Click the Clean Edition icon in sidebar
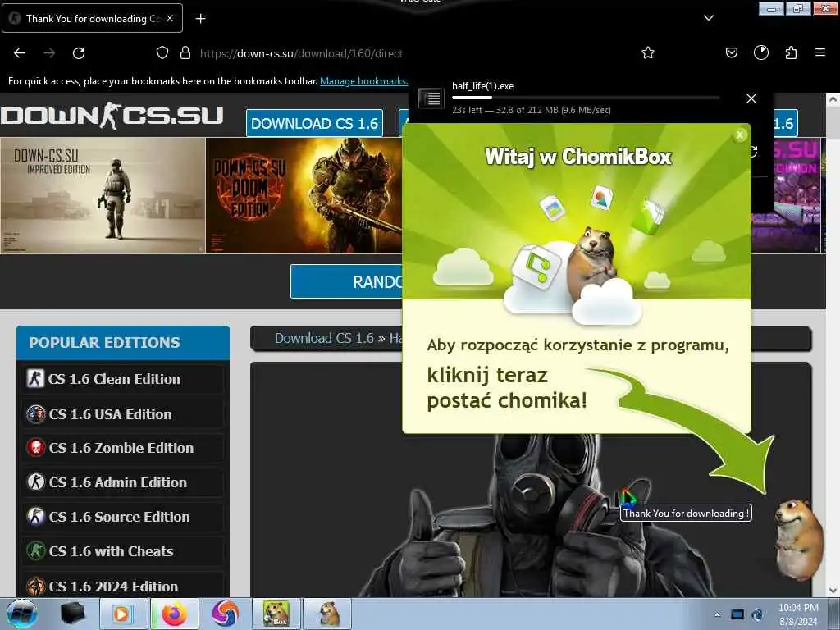The width and height of the screenshot is (840, 630). pyautogui.click(x=35, y=379)
